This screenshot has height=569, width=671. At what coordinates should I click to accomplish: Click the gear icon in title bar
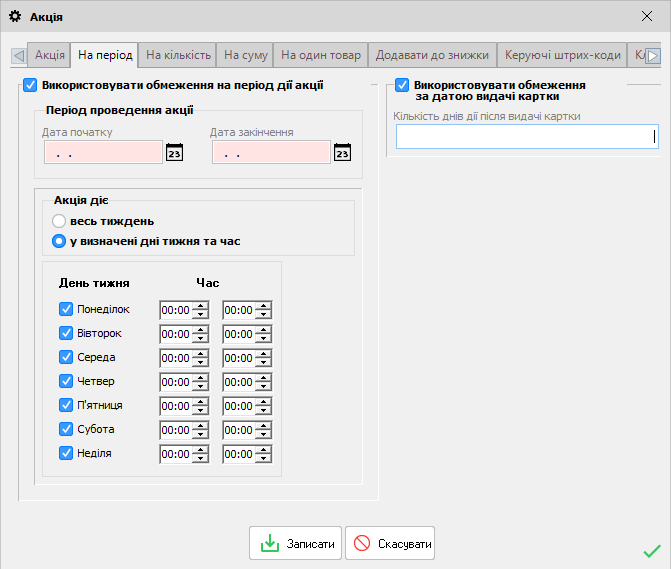15,15
